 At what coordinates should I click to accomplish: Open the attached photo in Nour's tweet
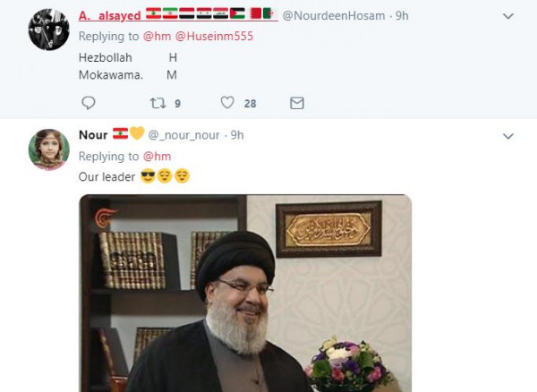tap(245, 294)
